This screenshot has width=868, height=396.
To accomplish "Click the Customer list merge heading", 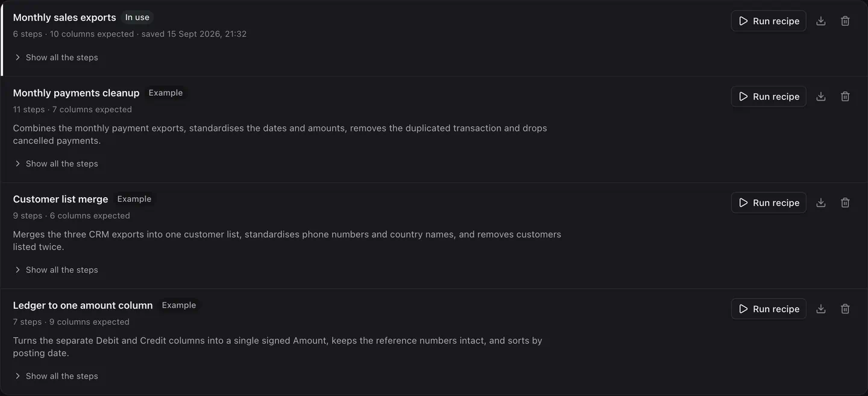I will point(61,199).
